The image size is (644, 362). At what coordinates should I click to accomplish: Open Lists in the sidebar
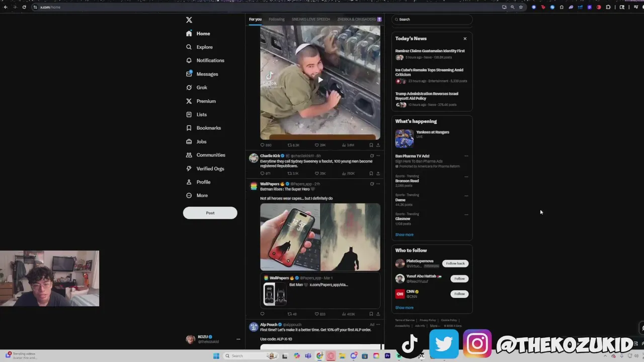click(x=196, y=115)
